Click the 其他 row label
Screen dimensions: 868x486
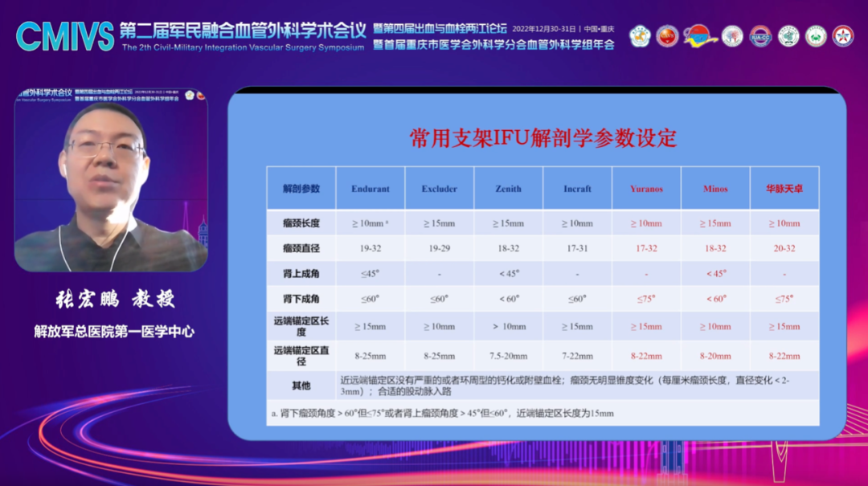(x=301, y=386)
